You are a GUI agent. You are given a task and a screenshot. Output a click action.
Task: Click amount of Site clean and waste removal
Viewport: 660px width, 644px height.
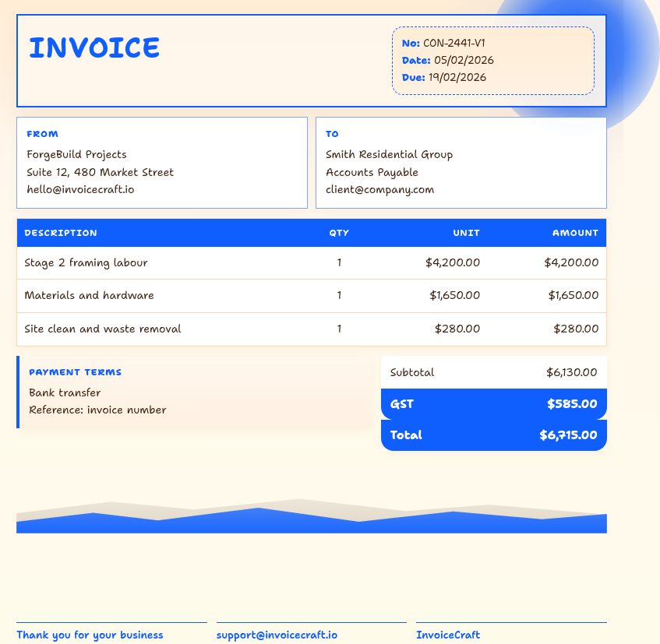(576, 329)
